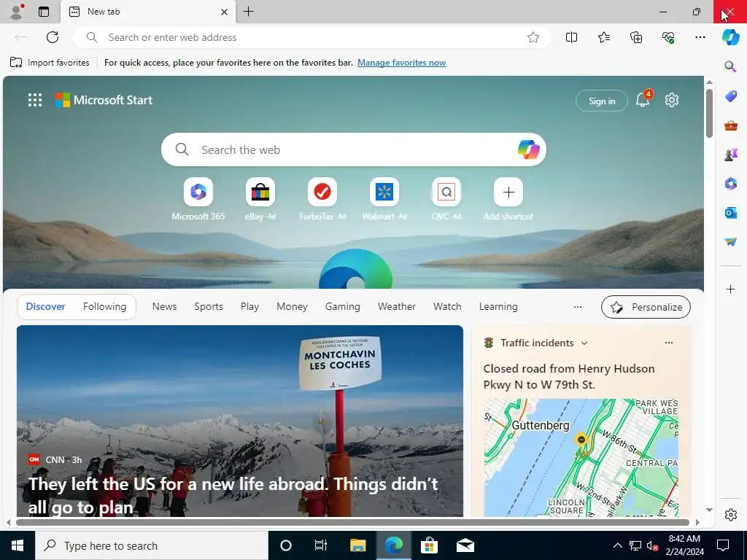Click the taskbar search box
The height and width of the screenshot is (560, 747).
[x=152, y=545]
